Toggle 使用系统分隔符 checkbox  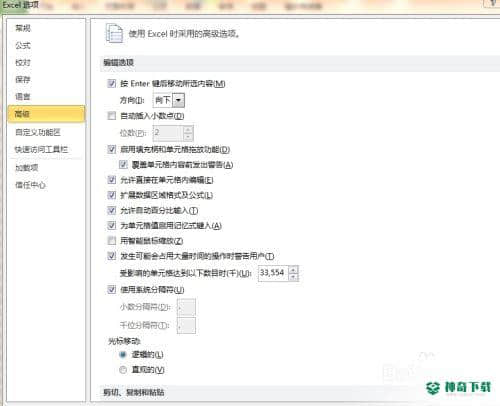[x=112, y=289]
